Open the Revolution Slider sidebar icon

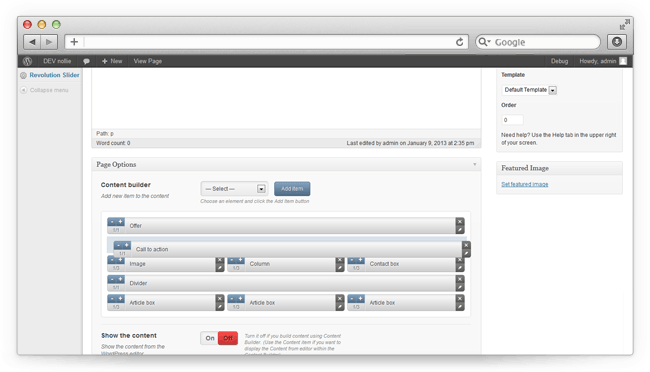pos(23,75)
